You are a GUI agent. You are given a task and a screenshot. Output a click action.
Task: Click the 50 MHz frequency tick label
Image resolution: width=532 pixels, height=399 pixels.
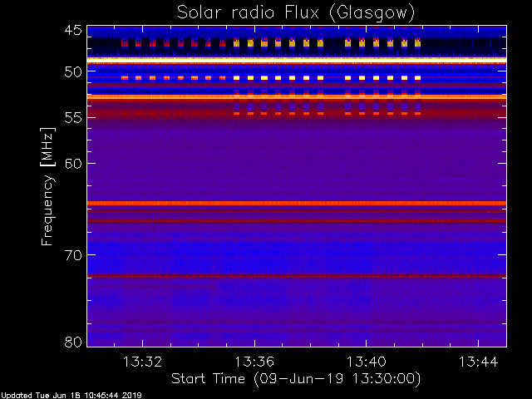click(x=73, y=72)
